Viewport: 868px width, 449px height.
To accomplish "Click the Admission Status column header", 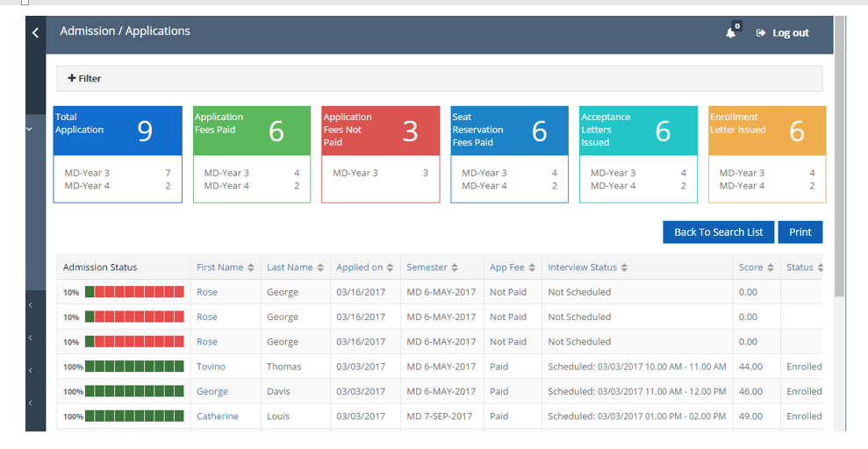I will click(100, 267).
